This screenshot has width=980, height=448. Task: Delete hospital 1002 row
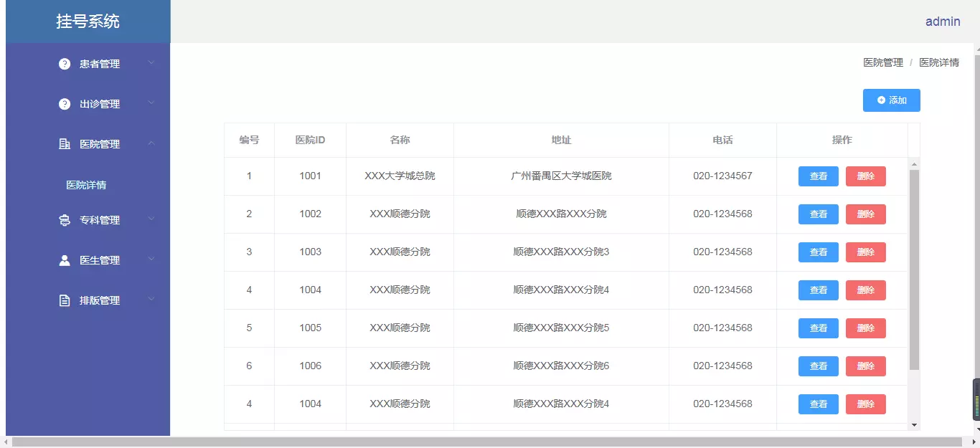pyautogui.click(x=866, y=214)
